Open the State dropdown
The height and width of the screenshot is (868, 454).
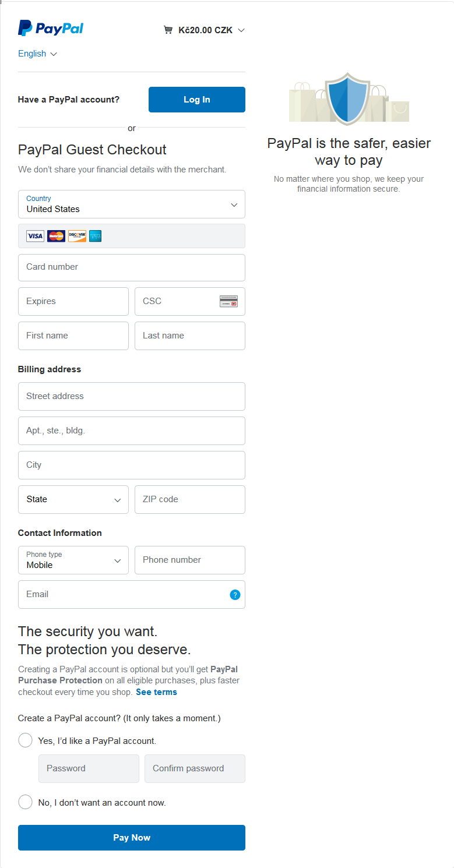click(x=73, y=500)
